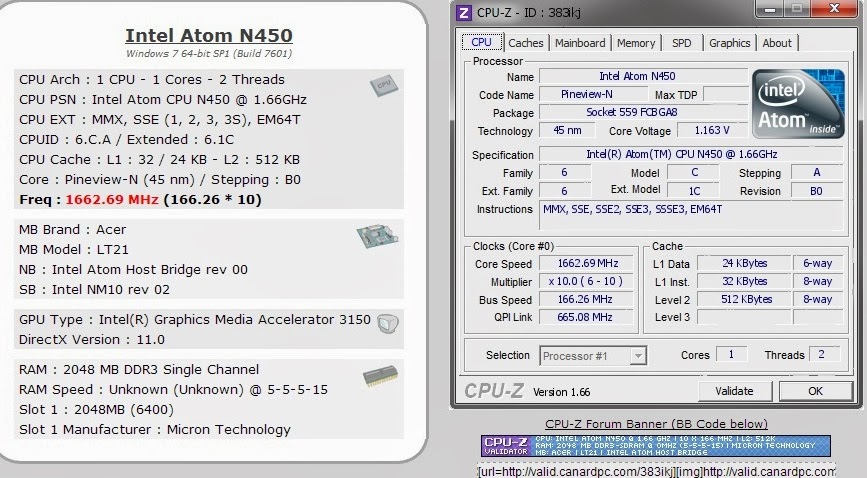Click the Technology value 45 nm
Screen dimensions: 867x478
point(567,131)
